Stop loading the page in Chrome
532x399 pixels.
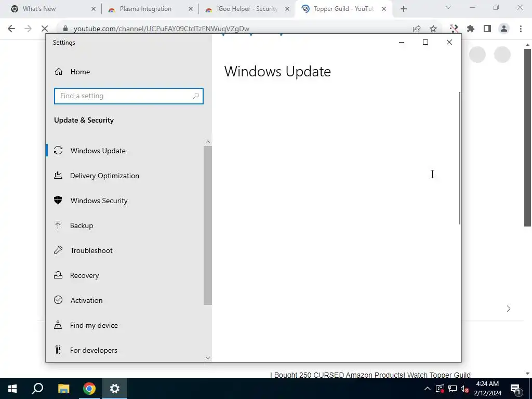pyautogui.click(x=45, y=29)
